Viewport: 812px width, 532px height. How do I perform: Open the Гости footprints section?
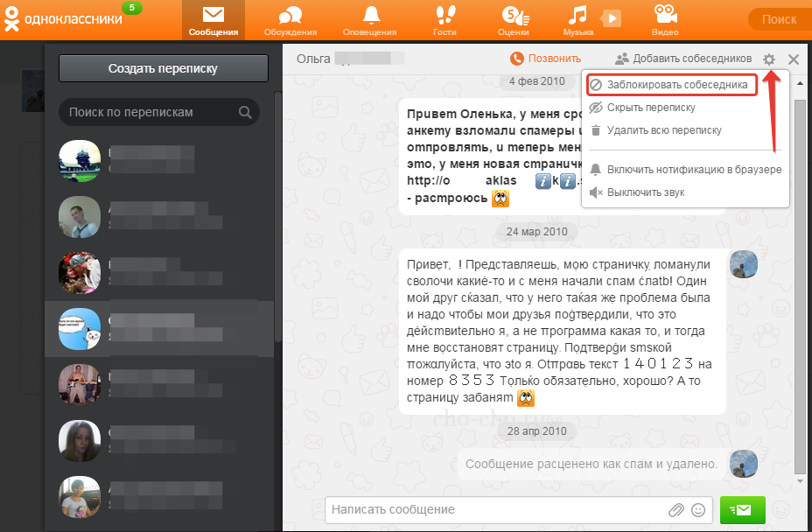click(444, 20)
